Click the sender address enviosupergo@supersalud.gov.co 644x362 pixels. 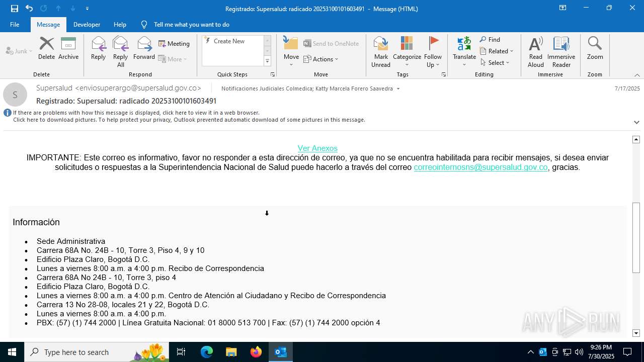pyautogui.click(x=138, y=88)
